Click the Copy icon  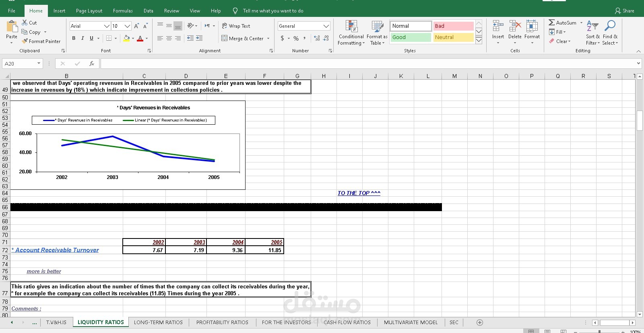25,32
